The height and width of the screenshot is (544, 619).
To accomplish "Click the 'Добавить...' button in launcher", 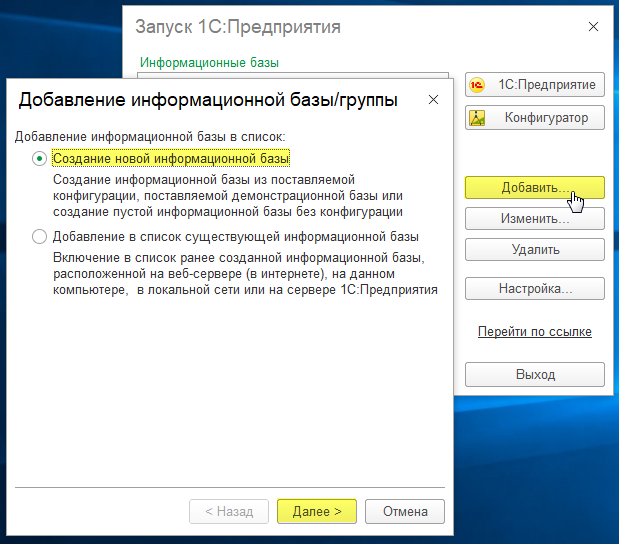I will click(x=535, y=188).
